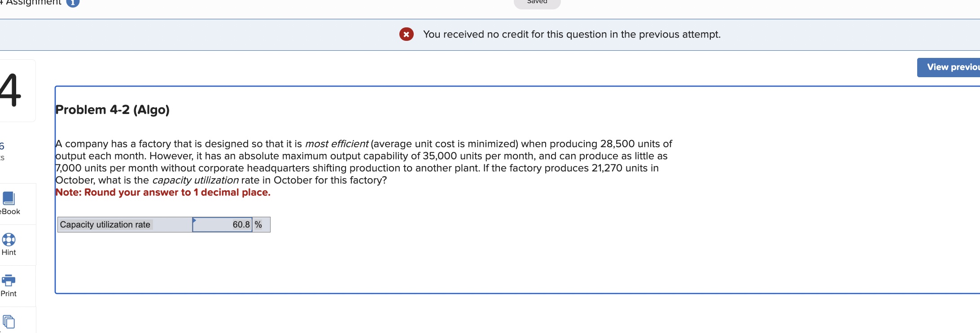Click the red rounding note text
This screenshot has width=980, height=333.
click(x=162, y=192)
